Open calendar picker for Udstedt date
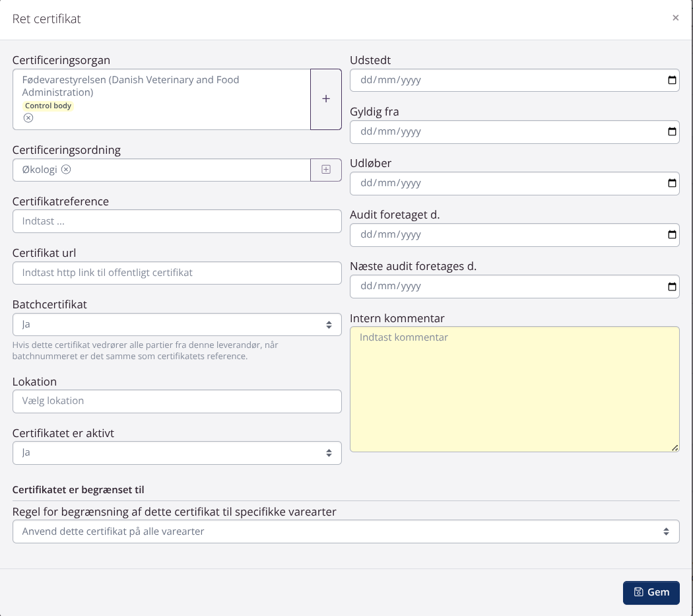Viewport: 693px width, 616px height. (x=672, y=81)
